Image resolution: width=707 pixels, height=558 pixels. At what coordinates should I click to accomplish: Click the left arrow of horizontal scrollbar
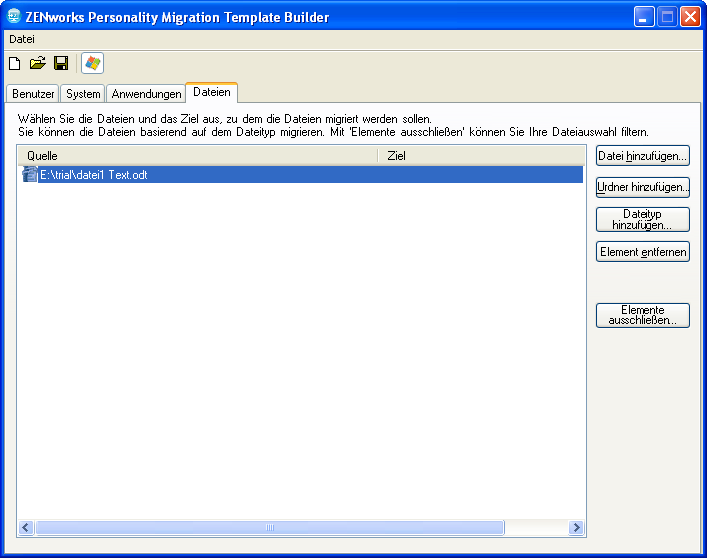26,527
